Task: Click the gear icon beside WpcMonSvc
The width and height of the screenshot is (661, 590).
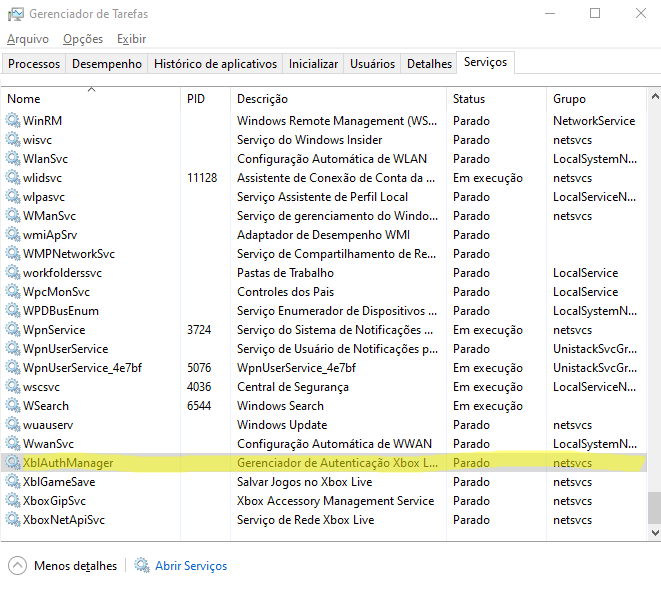Action: (13, 291)
